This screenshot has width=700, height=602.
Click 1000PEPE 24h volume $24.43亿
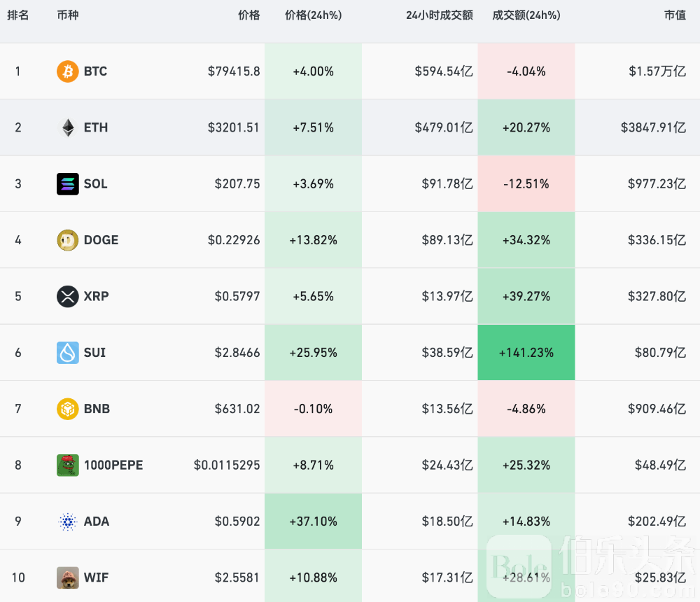447,465
